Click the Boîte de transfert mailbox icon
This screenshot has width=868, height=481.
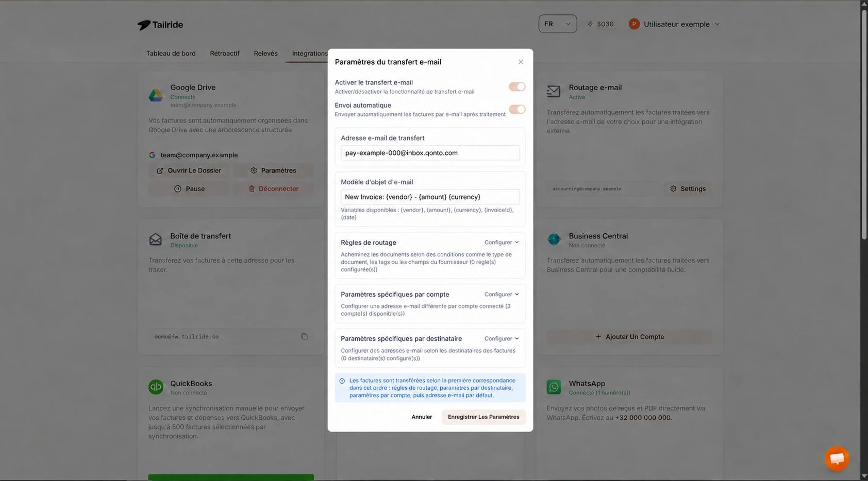(156, 239)
